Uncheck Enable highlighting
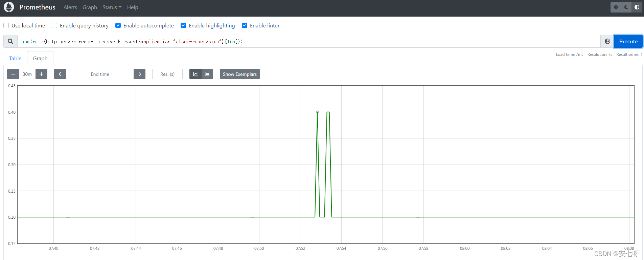The height and width of the screenshot is (260, 644). pyautogui.click(x=183, y=25)
